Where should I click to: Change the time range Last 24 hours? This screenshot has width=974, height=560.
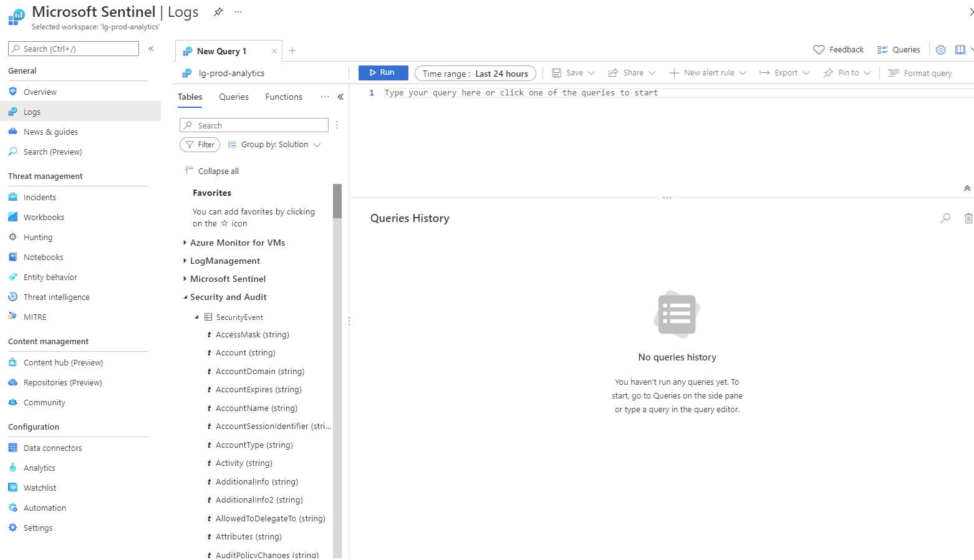coord(475,74)
